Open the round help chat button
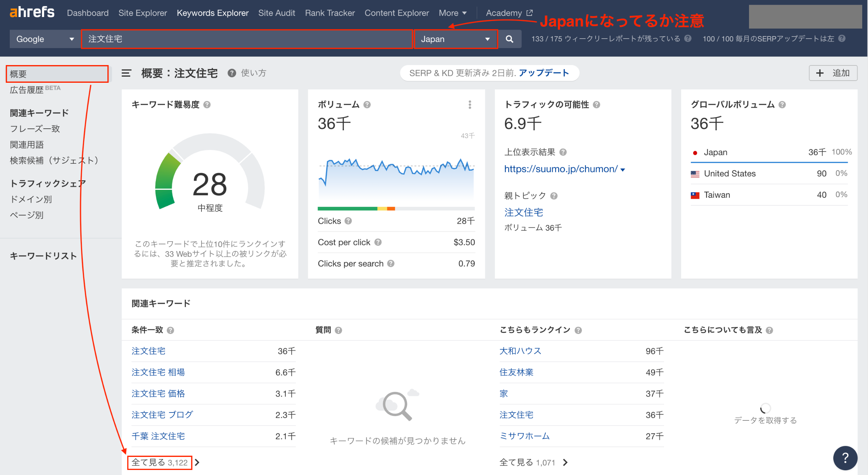 pyautogui.click(x=845, y=458)
